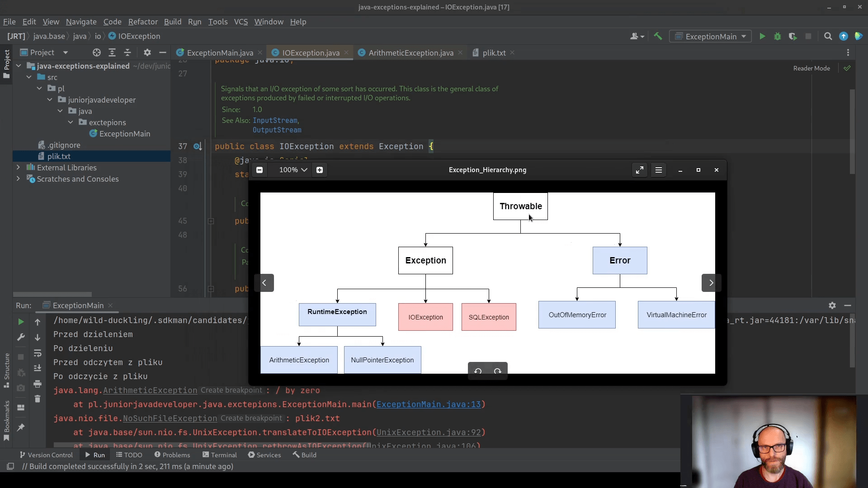
Task: Run the ExceptionMain configuration
Action: coord(762,37)
